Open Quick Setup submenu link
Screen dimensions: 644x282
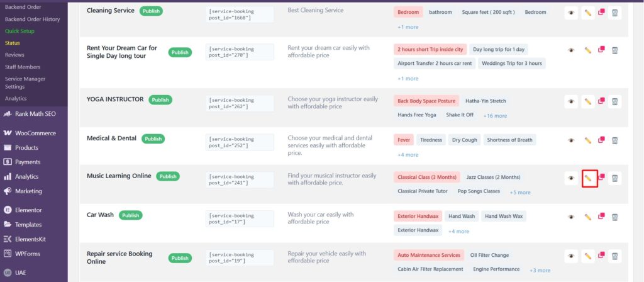click(x=20, y=31)
